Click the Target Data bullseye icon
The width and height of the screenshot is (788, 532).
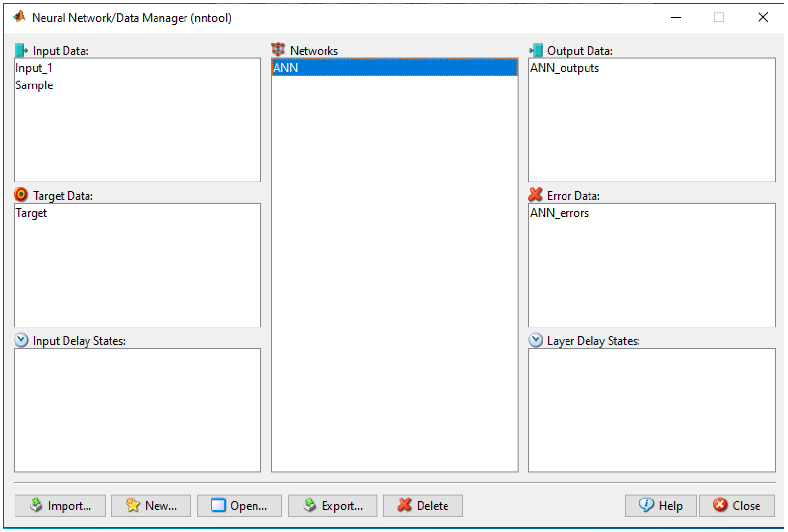[21, 195]
